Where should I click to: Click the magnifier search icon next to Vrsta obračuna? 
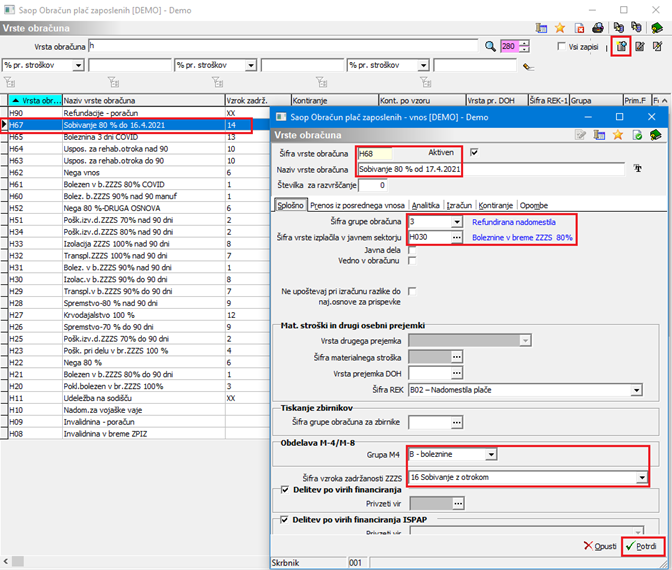click(x=490, y=46)
